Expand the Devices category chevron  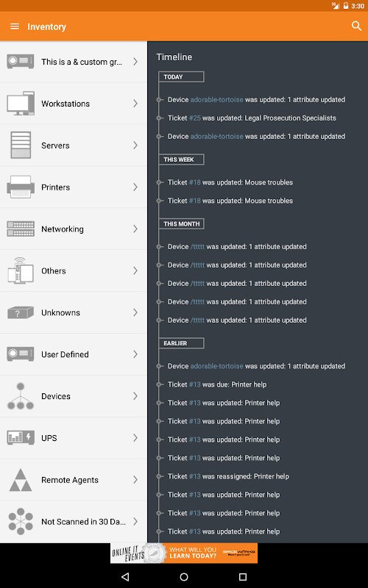coord(135,396)
